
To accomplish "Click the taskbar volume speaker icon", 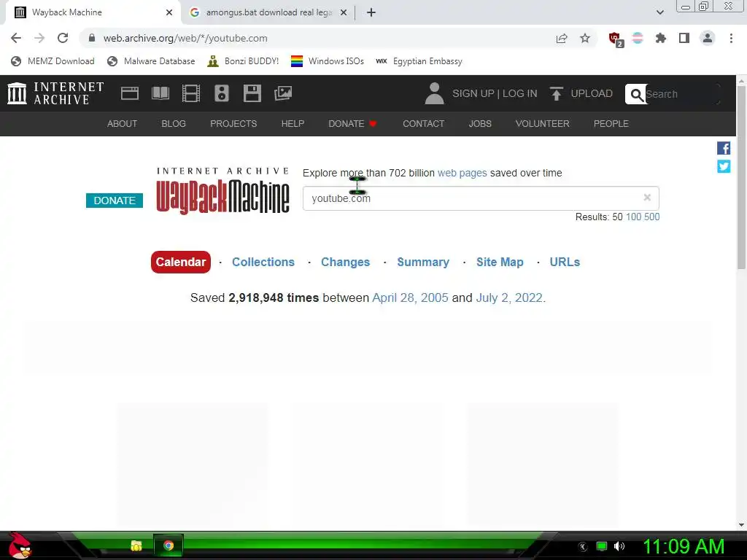I will 619,546.
